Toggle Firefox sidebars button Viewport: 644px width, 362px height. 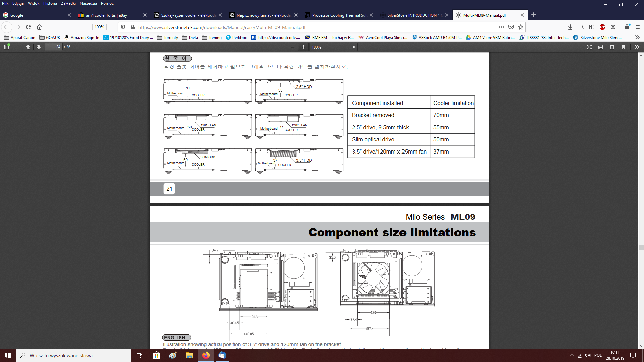click(592, 27)
